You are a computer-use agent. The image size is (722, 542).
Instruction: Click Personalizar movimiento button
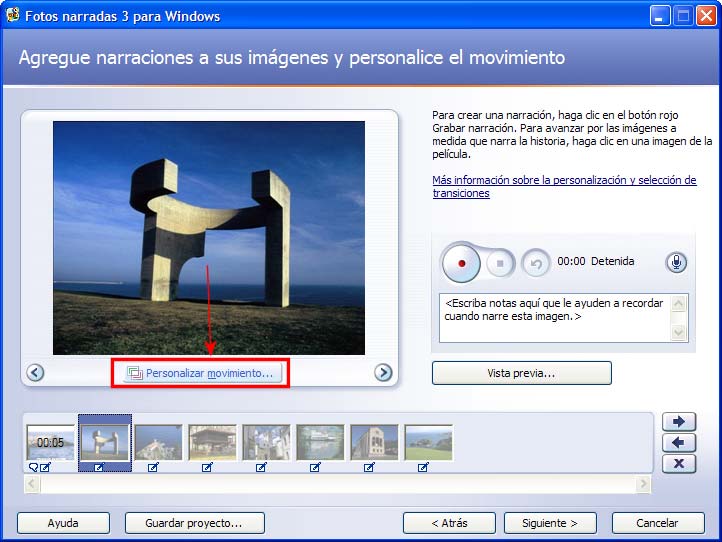click(201, 373)
